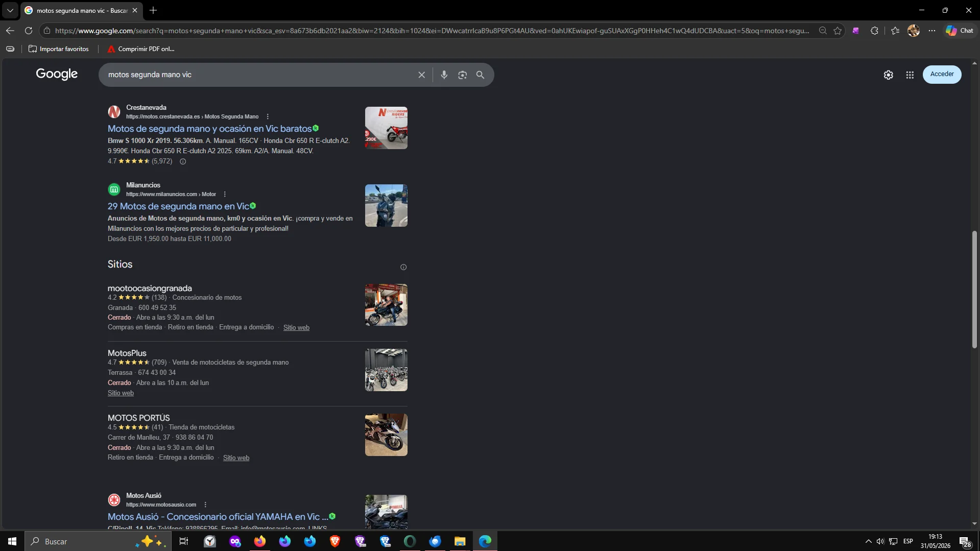The height and width of the screenshot is (551, 980).
Task: Close the 'motos segunda mano vic' tab
Action: (x=135, y=10)
